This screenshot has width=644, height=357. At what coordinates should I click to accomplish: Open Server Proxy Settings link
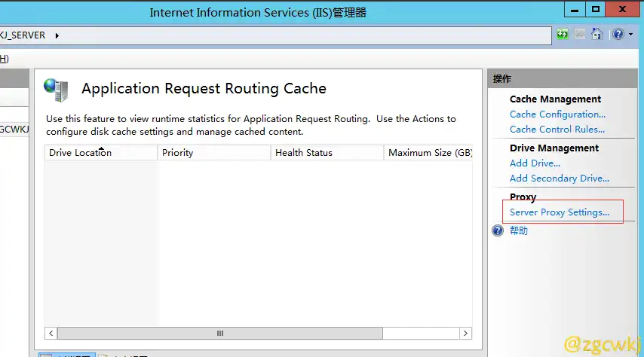point(559,212)
